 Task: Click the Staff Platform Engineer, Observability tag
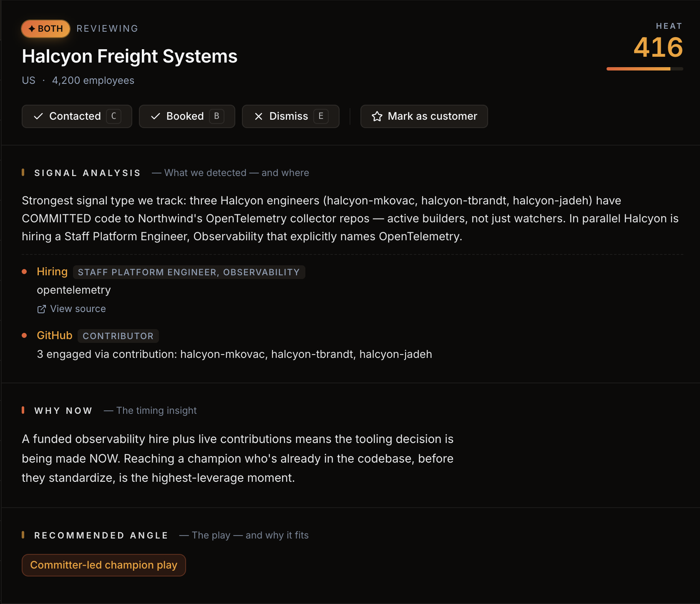click(x=189, y=272)
